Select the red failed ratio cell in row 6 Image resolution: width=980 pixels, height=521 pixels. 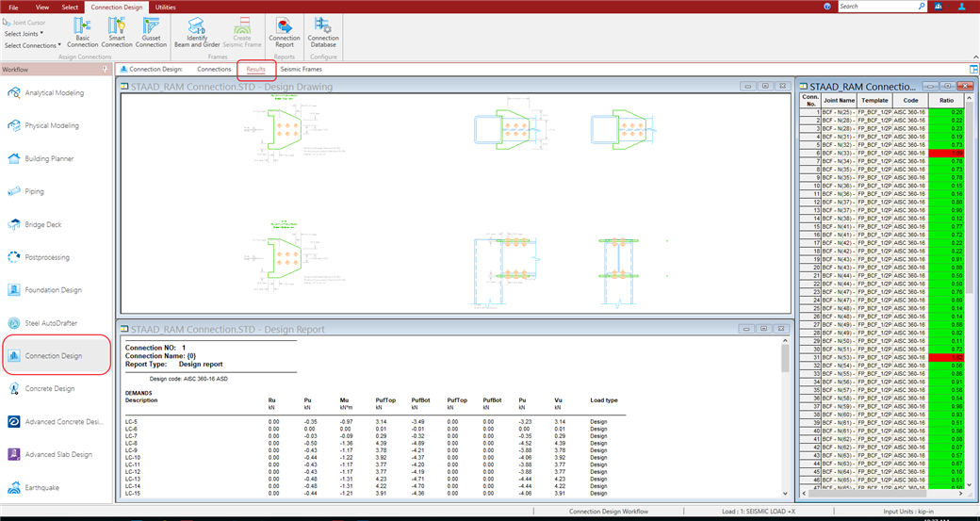pos(945,153)
